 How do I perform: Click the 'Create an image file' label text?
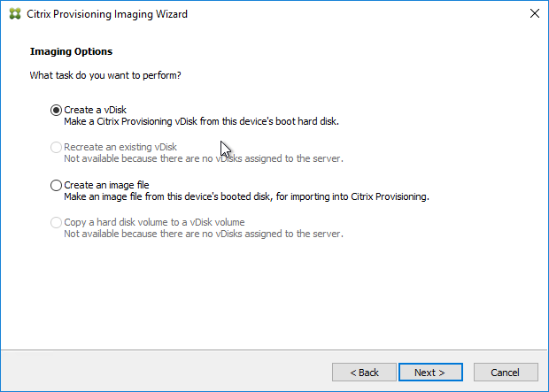tap(106, 185)
